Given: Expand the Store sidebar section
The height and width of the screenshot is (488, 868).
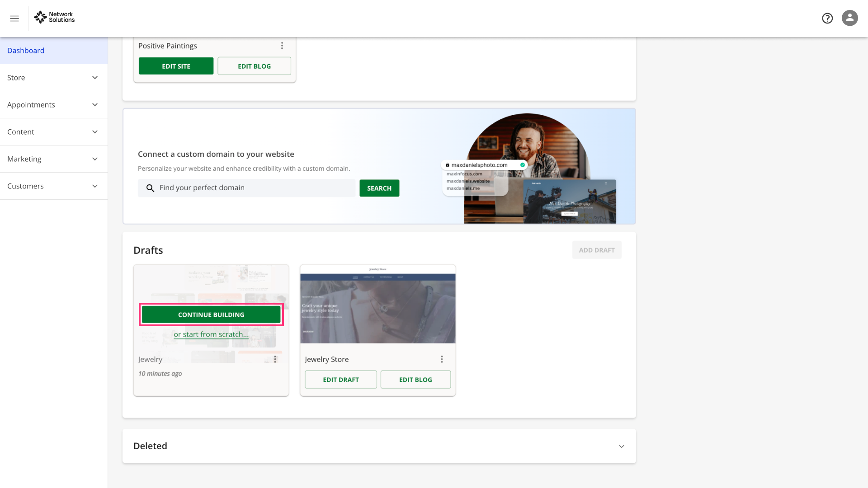Looking at the screenshot, I should (x=53, y=78).
